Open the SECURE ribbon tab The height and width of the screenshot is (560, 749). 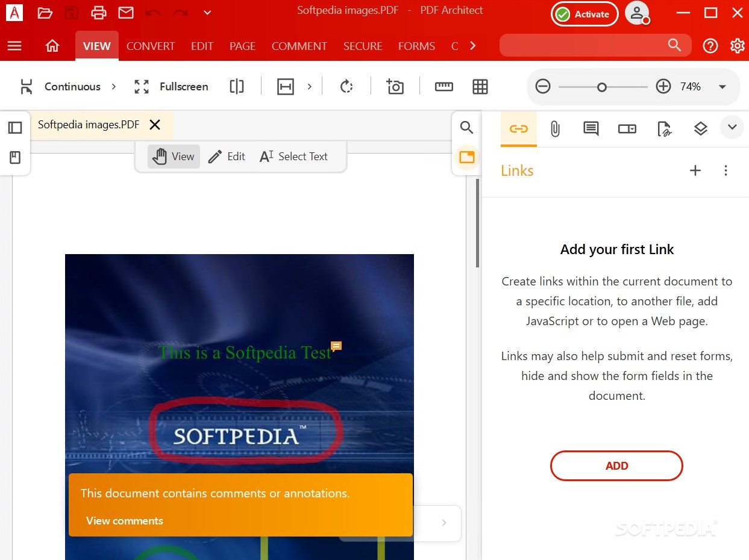coord(363,46)
